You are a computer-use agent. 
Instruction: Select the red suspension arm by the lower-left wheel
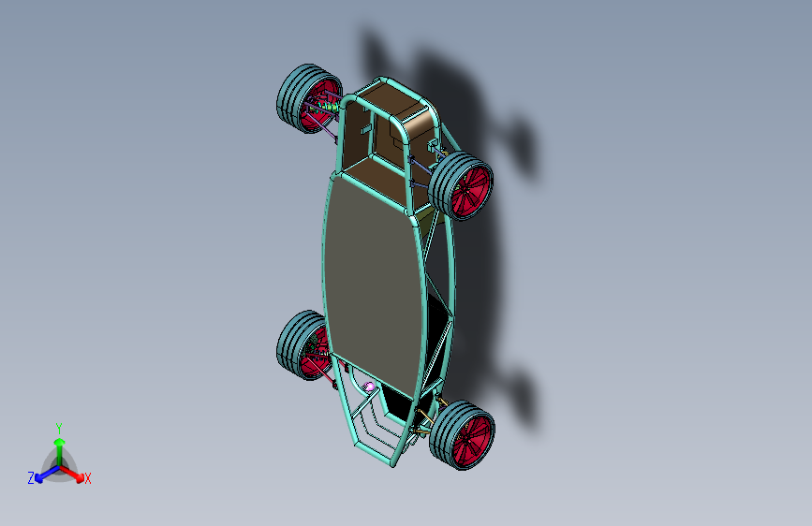[322, 371]
